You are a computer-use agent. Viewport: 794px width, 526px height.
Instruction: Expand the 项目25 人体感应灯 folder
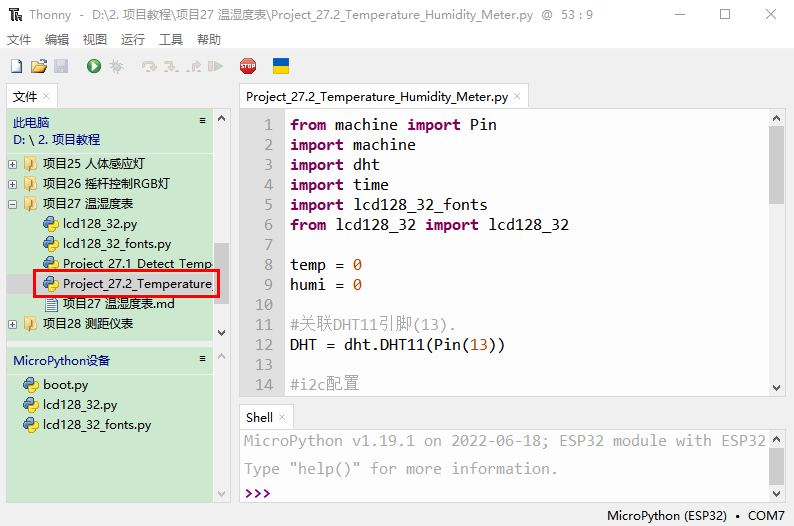[x=12, y=164]
